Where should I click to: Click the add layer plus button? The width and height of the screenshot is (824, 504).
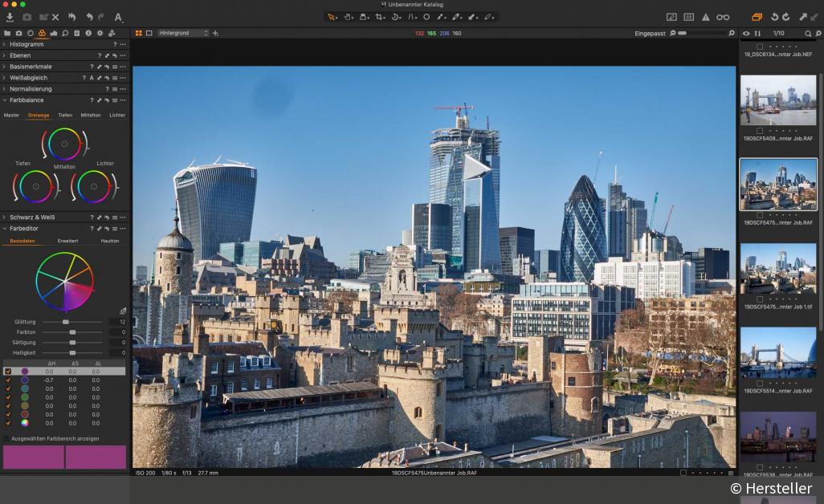point(215,33)
